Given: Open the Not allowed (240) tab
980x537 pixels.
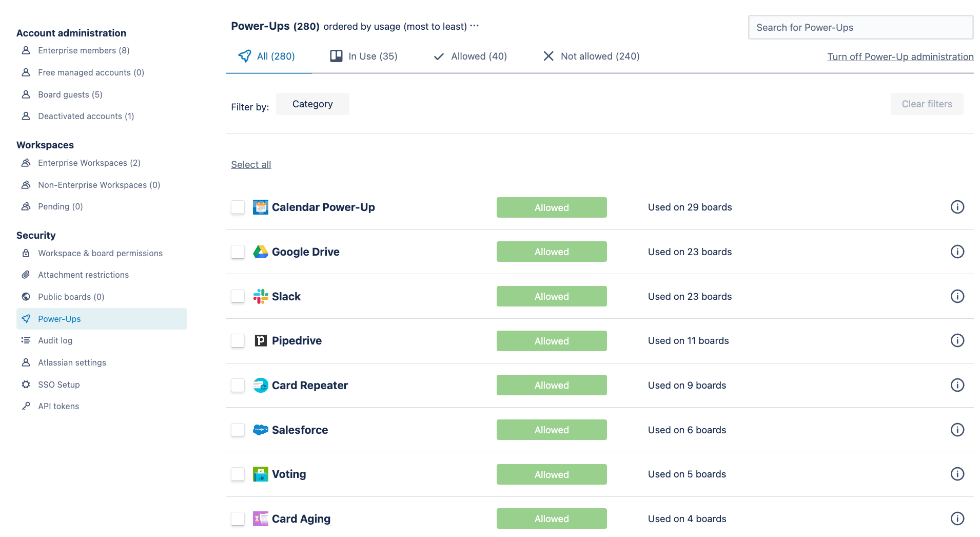Looking at the screenshot, I should click(x=591, y=56).
